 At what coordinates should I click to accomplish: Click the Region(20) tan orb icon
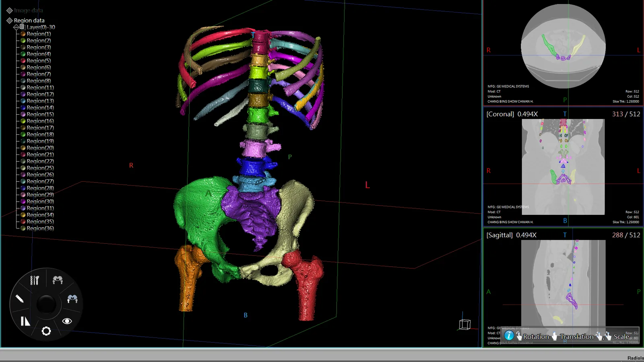click(23, 148)
